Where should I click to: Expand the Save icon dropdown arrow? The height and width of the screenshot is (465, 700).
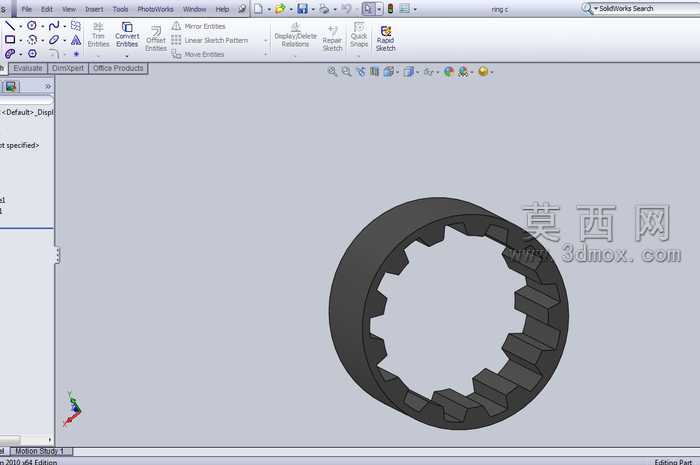(x=312, y=9)
